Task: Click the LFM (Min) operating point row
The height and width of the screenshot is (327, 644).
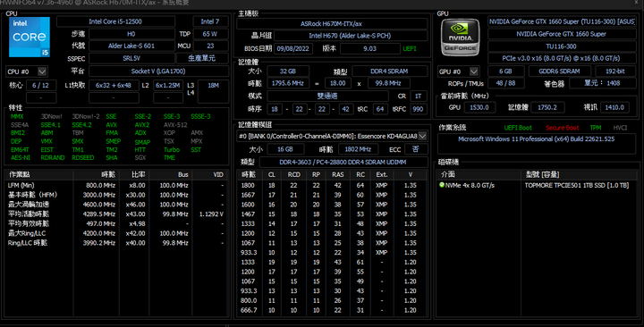Action: click(x=115, y=186)
